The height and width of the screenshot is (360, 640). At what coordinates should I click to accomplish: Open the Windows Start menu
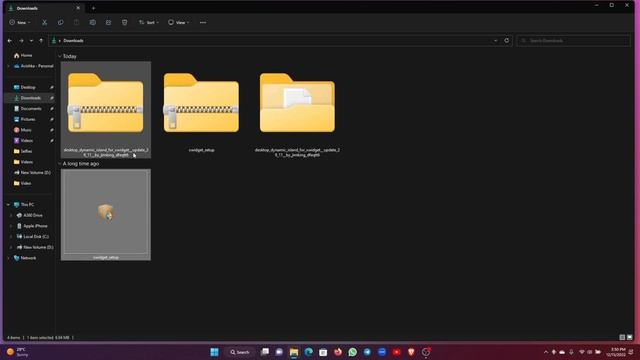pyautogui.click(x=214, y=352)
